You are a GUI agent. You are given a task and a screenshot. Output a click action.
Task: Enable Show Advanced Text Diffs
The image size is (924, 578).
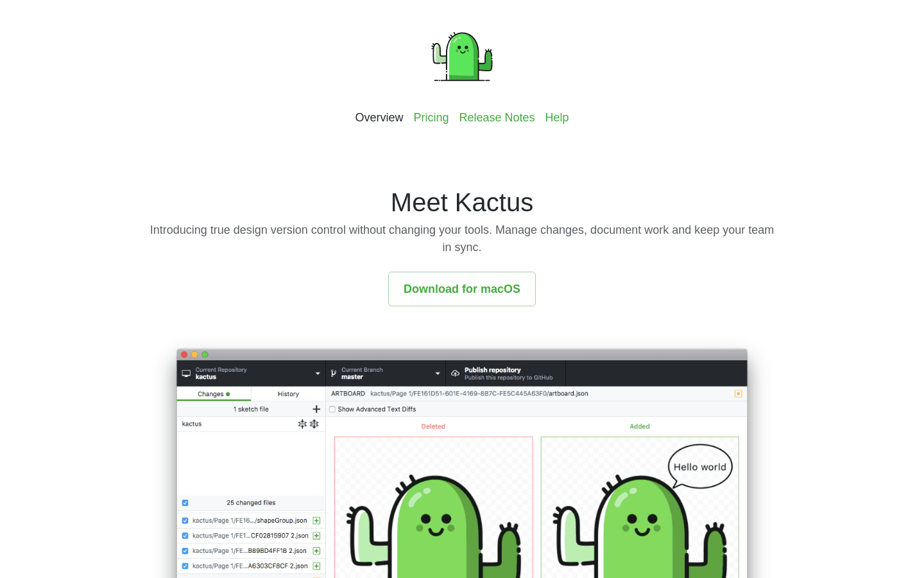point(332,409)
